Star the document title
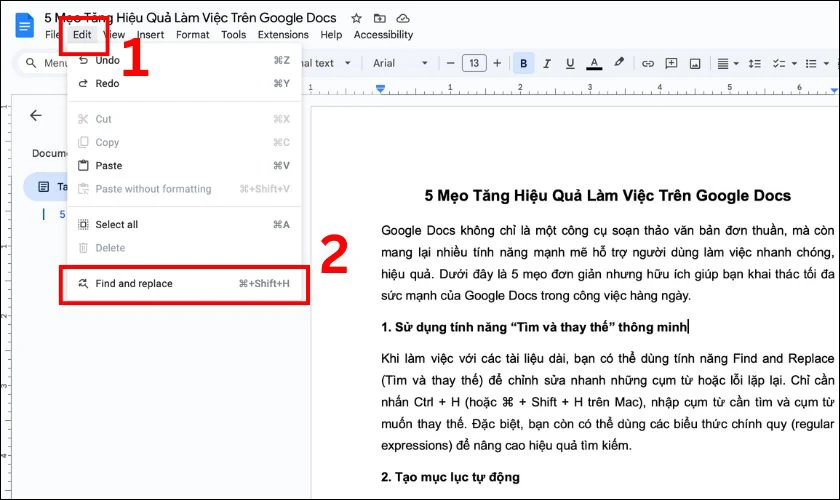The width and height of the screenshot is (840, 500). (356, 18)
